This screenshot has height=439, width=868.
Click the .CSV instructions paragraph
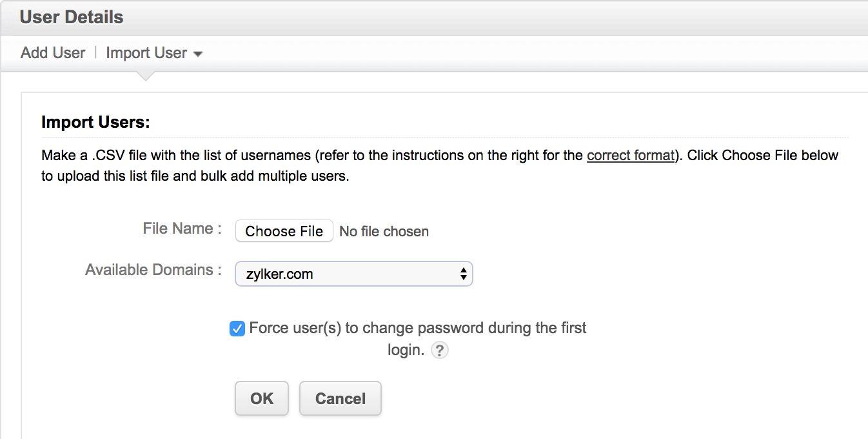pos(310,166)
